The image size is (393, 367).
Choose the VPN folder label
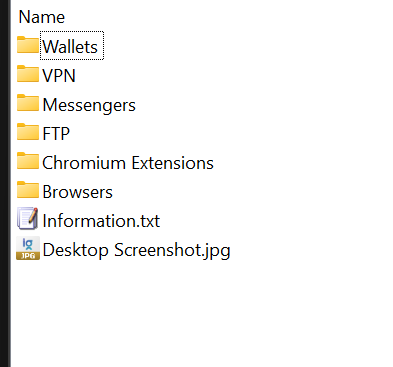coord(59,75)
